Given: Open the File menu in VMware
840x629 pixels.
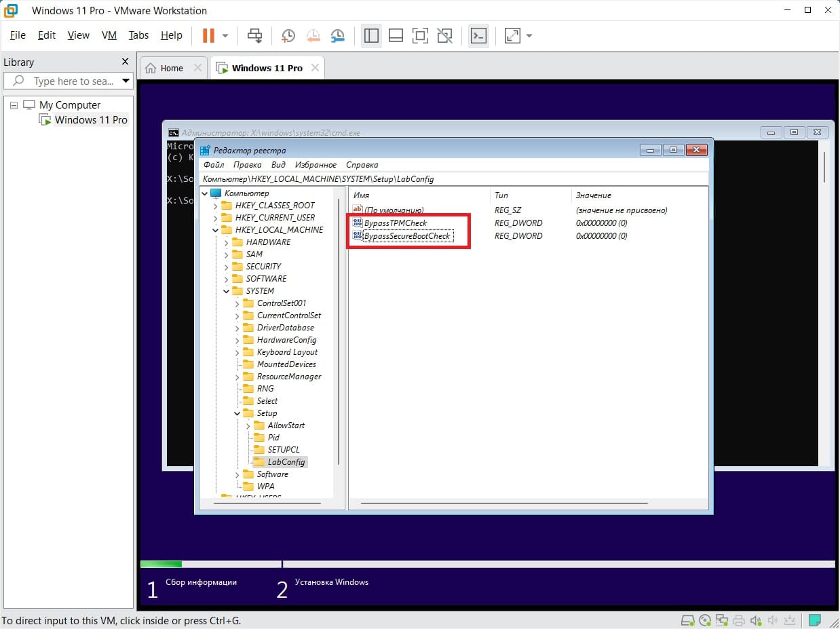Looking at the screenshot, I should 18,35.
